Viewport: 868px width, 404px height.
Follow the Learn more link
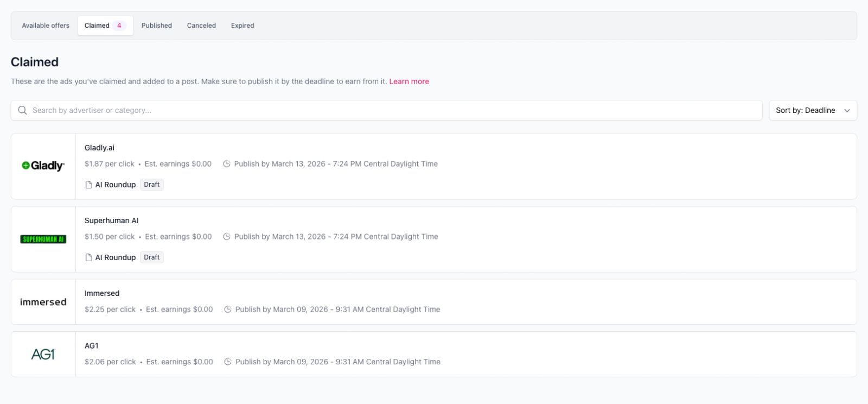409,81
